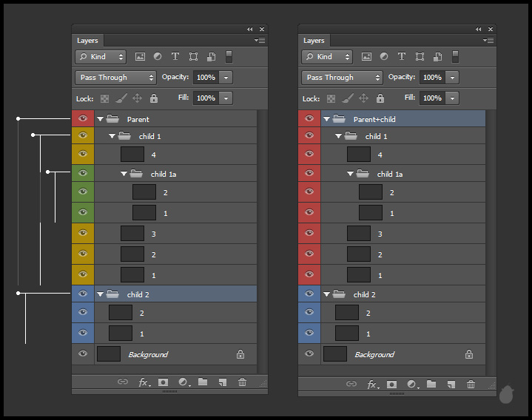The height and width of the screenshot is (420, 532).
Task: Toggle visibility of left panel's Background layer
Action: tap(83, 354)
